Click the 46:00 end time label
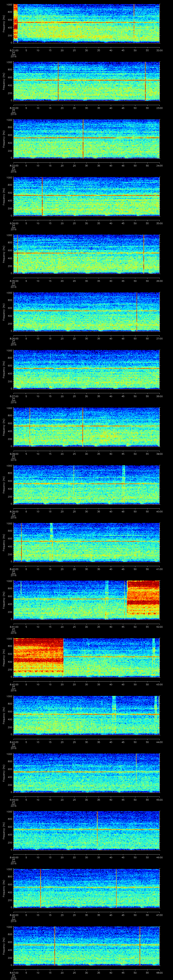Screen dimensions: 173x980 [160, 857]
